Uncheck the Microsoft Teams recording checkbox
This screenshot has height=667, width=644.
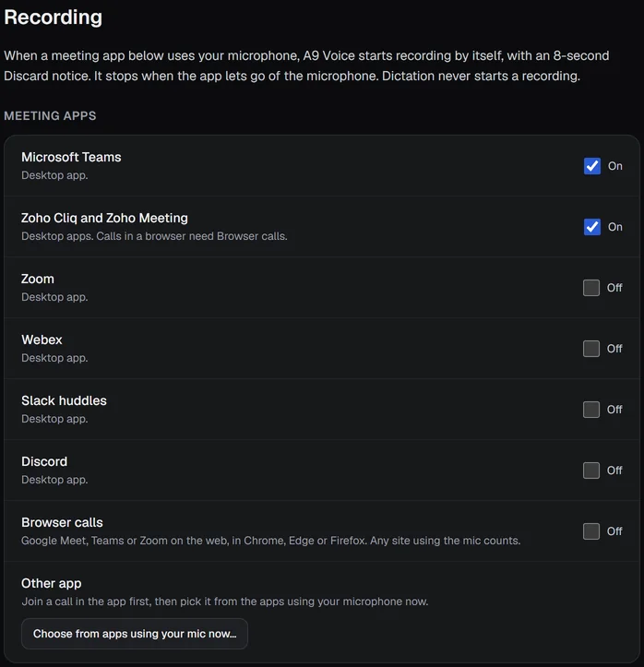click(x=591, y=166)
